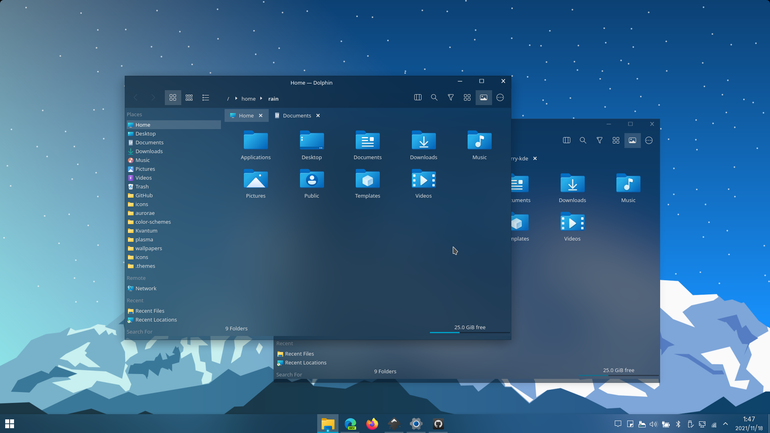Screen dimensions: 770x433
Task: Toggle the Split view in the front window
Action: (x=418, y=98)
